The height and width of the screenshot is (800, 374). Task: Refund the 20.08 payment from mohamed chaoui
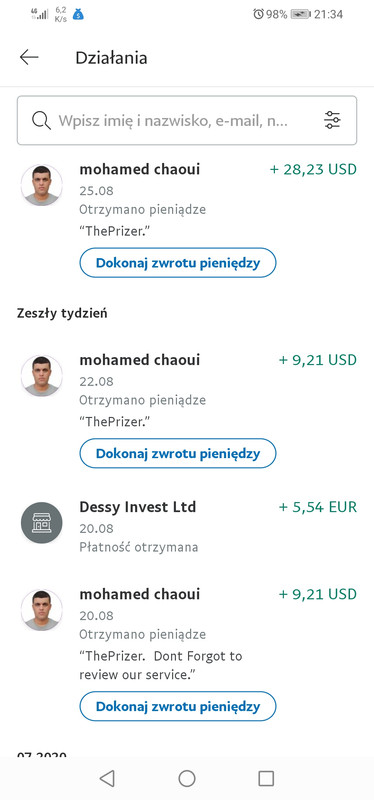178,706
